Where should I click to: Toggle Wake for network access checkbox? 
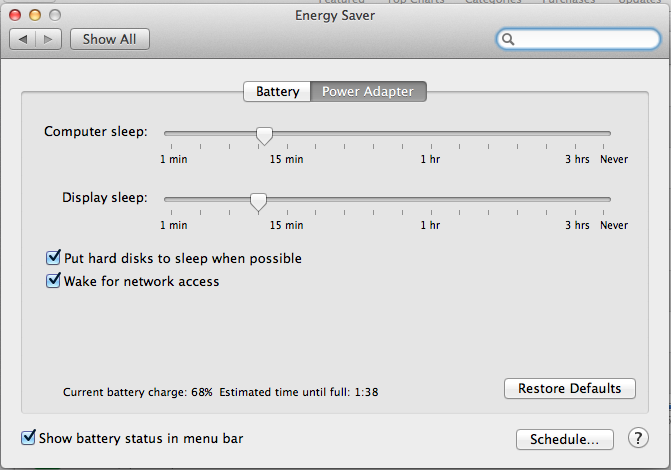coord(53,281)
